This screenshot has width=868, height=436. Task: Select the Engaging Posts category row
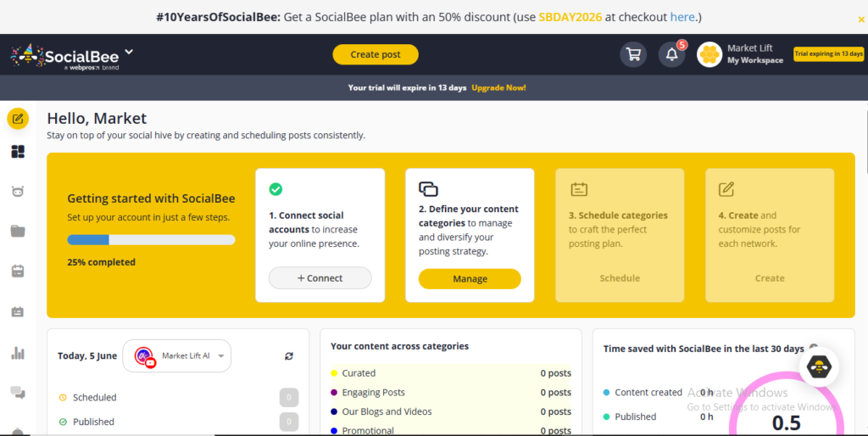click(451, 392)
